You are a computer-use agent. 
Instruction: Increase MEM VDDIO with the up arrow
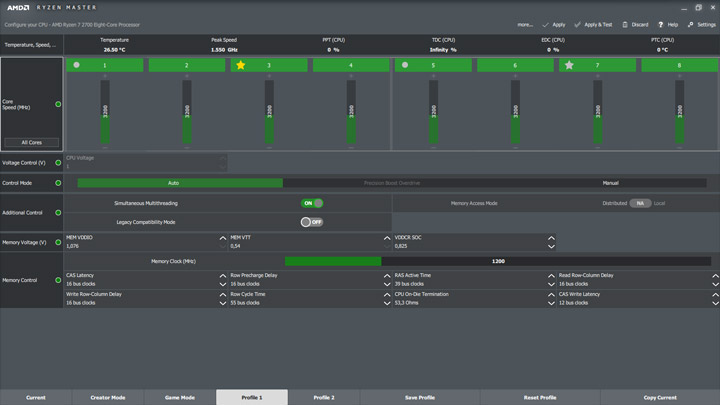223,238
